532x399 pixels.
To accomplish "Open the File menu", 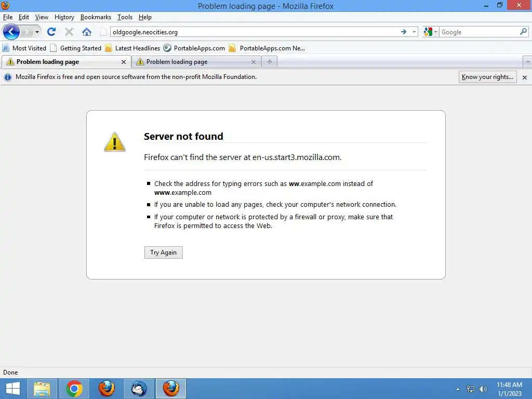I will coord(8,17).
